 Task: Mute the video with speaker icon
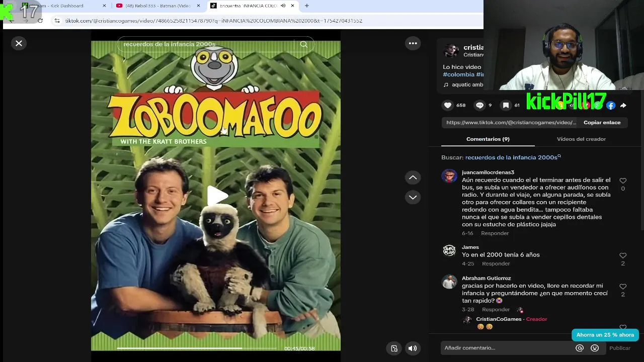point(413,348)
